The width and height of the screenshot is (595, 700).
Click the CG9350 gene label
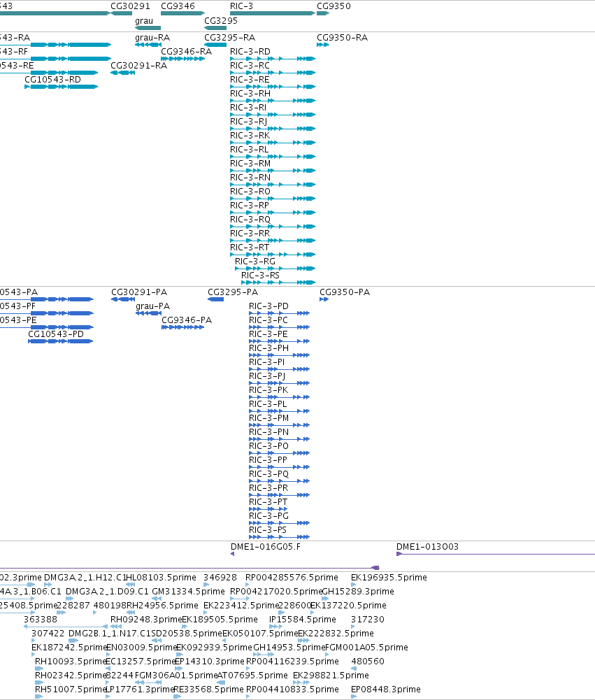tap(334, 6)
